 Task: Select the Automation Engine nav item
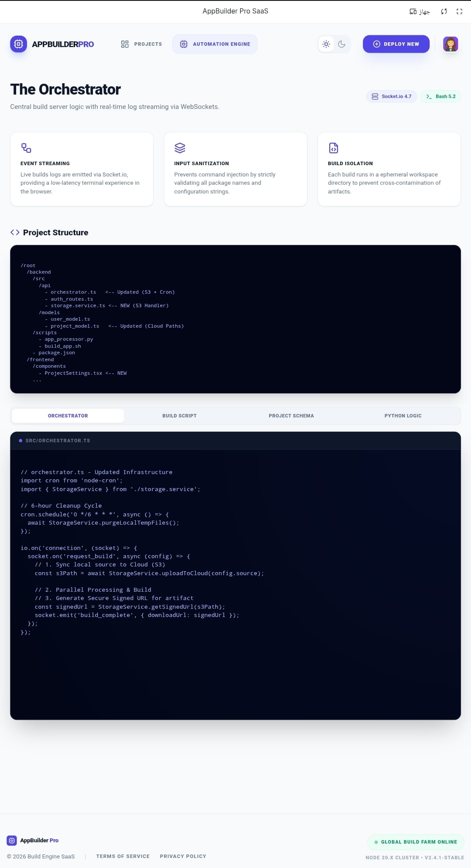pyautogui.click(x=215, y=44)
